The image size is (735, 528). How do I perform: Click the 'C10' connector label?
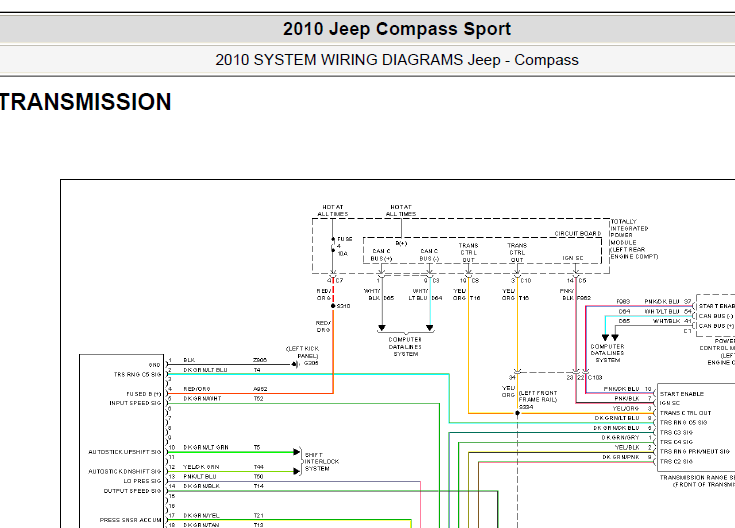[526, 280]
